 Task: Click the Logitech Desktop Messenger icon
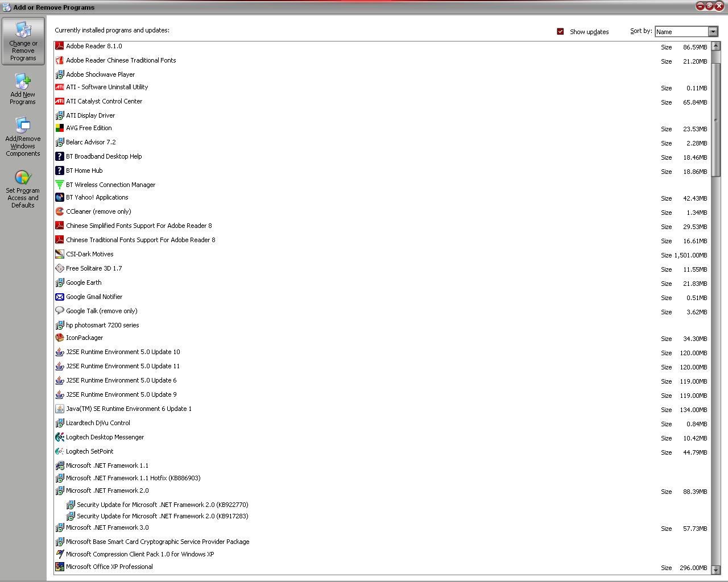pos(59,437)
